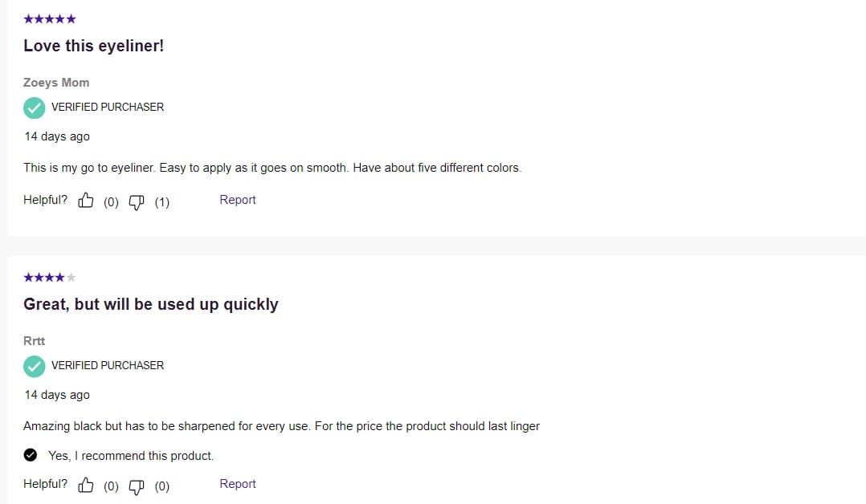This screenshot has width=866, height=504.
Task: Click the black recommend checkmark icon
Action: coord(31,455)
